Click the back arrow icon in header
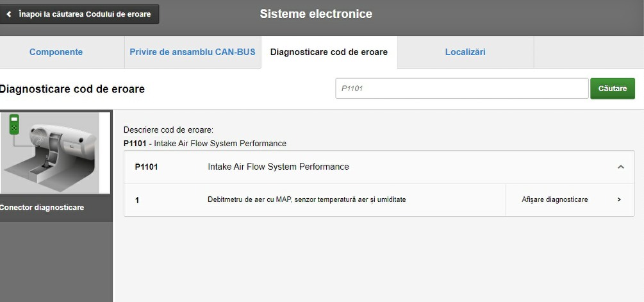Viewport: 644px width, 302px height. [x=8, y=14]
